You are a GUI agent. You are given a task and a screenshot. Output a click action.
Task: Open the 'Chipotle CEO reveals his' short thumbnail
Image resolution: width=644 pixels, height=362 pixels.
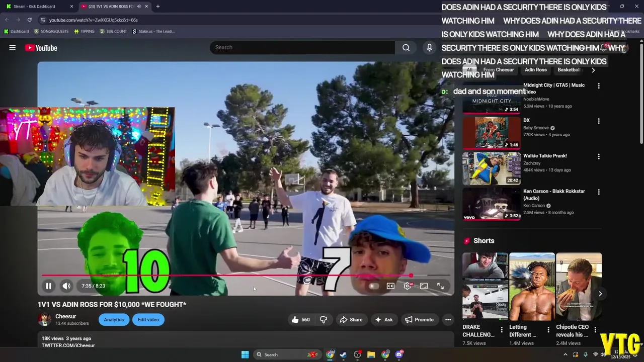pyautogui.click(x=579, y=286)
